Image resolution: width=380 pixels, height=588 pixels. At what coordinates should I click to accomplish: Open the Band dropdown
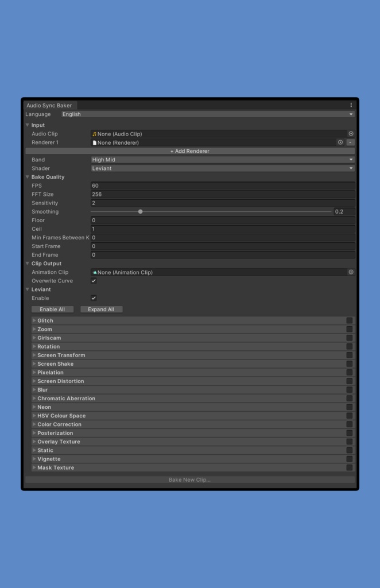(x=223, y=160)
